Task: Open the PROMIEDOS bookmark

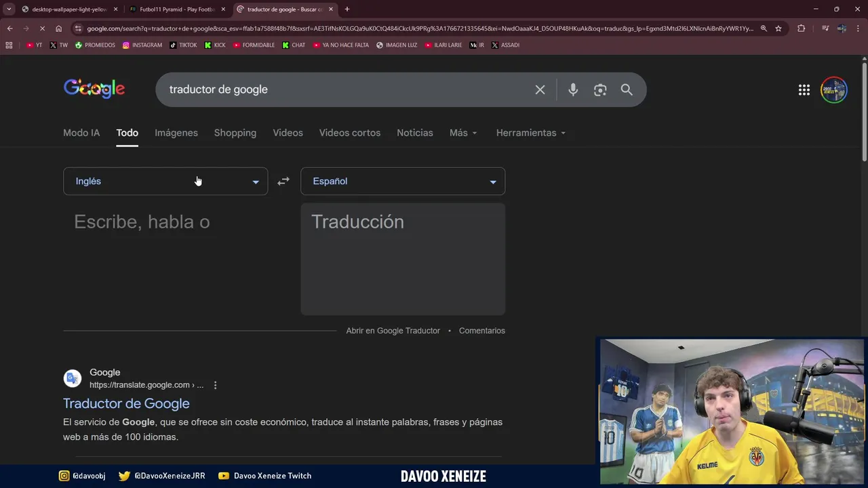Action: coord(95,45)
